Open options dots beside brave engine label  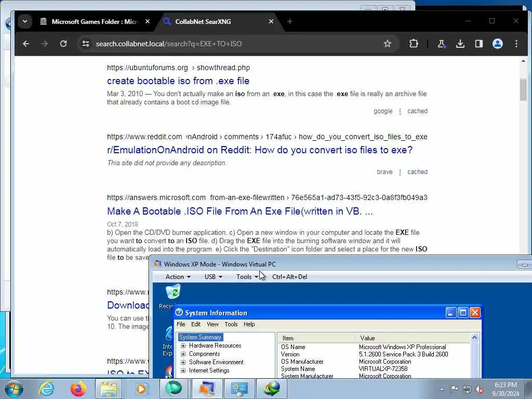400,172
